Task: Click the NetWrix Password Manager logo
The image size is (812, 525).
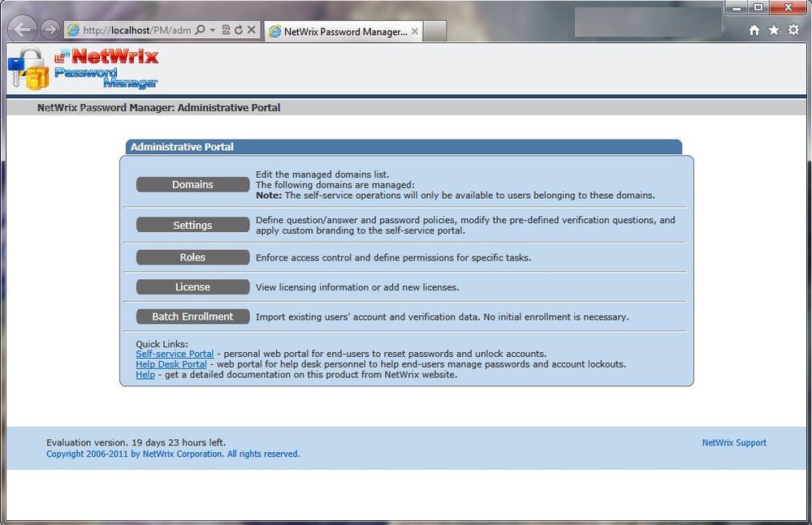Action: tap(84, 68)
